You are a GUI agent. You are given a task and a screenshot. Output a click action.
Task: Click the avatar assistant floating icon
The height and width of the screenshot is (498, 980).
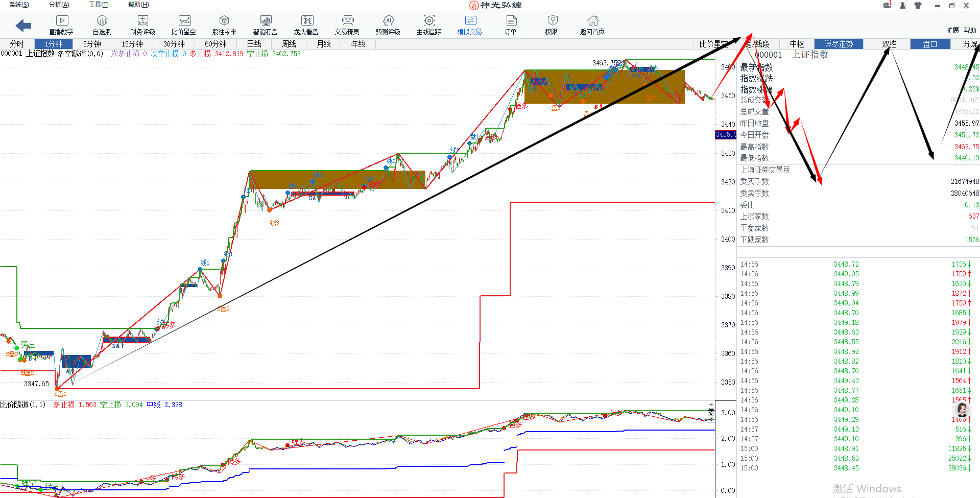click(962, 409)
